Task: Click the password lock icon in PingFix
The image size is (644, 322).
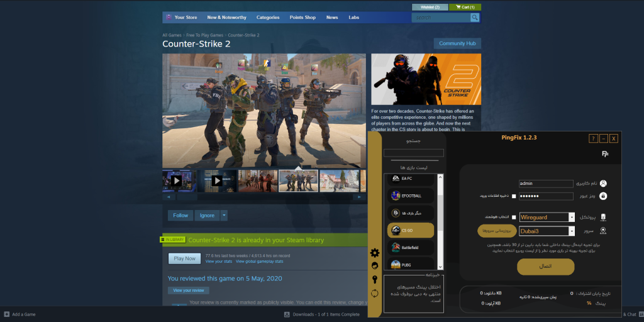Action: coord(603,196)
